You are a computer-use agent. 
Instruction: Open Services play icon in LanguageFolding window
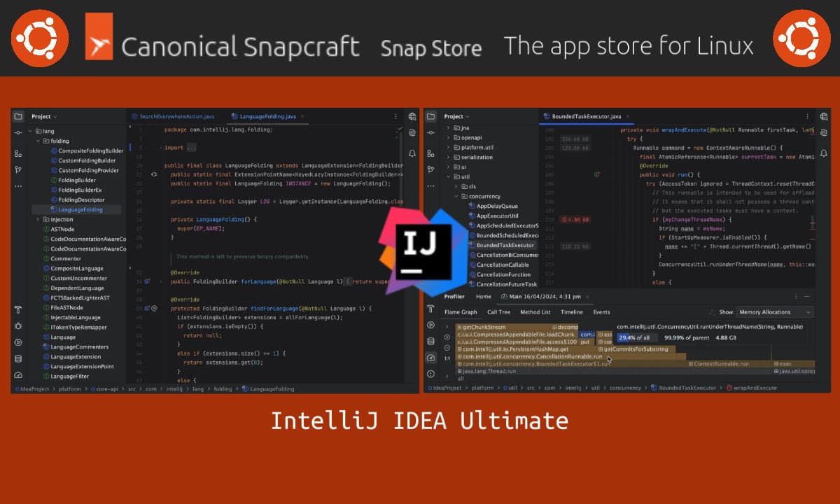point(18,342)
